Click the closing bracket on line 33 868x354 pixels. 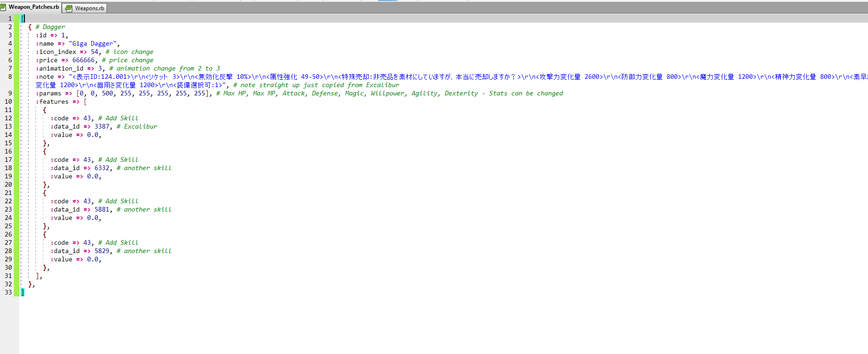tap(23, 292)
